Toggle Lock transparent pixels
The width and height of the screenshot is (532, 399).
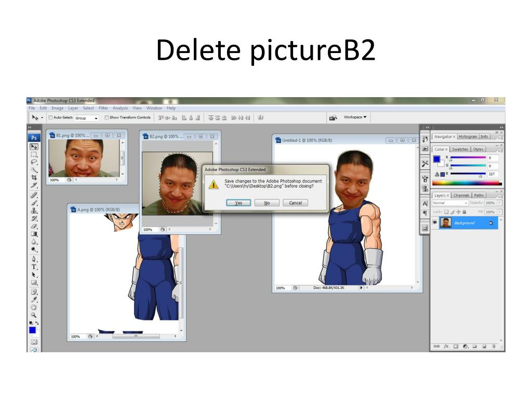[446, 212]
